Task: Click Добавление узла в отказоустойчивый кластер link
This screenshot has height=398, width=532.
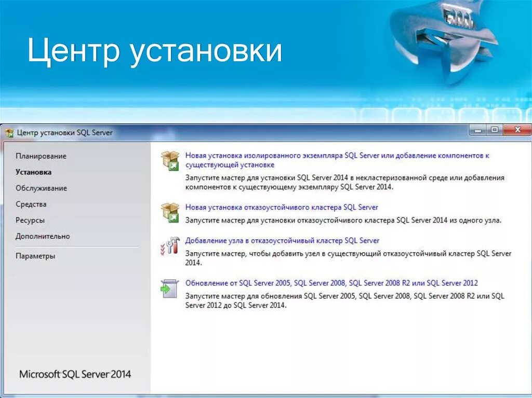Action: click(282, 240)
